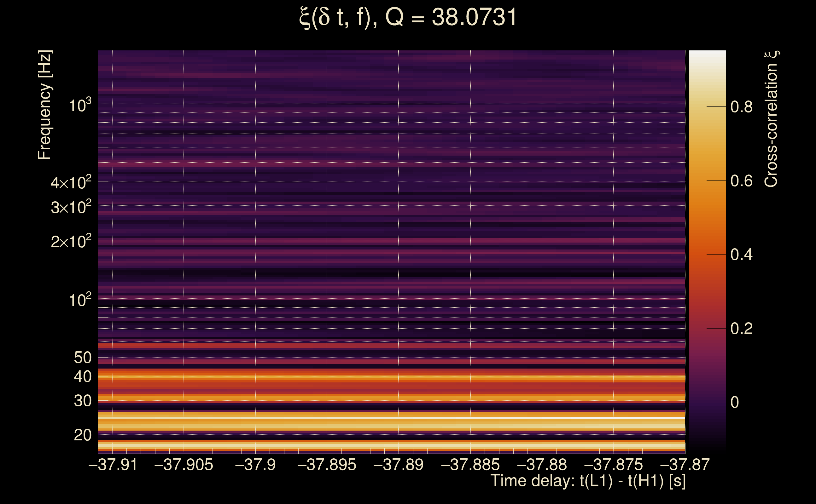Click the white top of the colorbar
Image resolution: width=816 pixels, height=504 pixels.
coord(707,55)
